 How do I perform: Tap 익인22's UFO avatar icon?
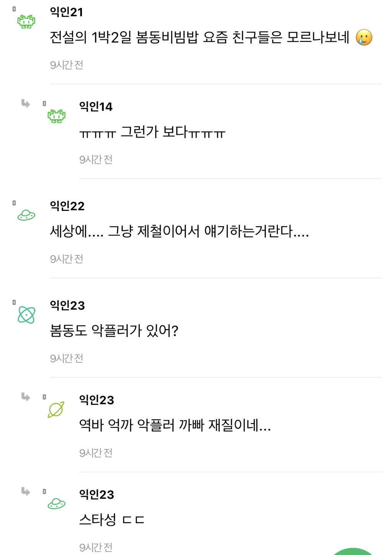(26, 215)
